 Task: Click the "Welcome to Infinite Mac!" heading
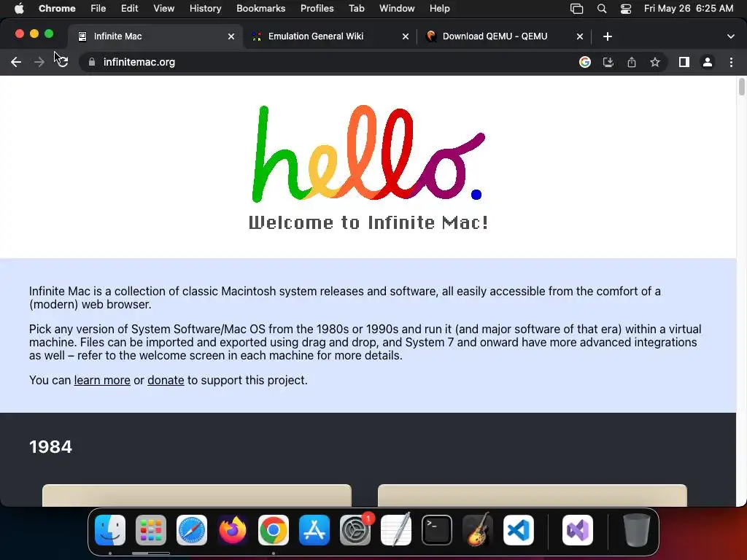[368, 222]
